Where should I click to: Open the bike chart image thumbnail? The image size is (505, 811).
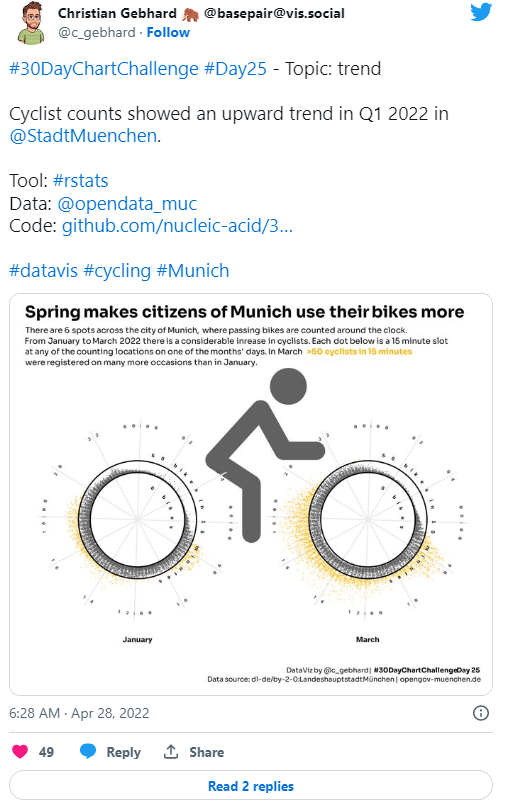click(251, 494)
